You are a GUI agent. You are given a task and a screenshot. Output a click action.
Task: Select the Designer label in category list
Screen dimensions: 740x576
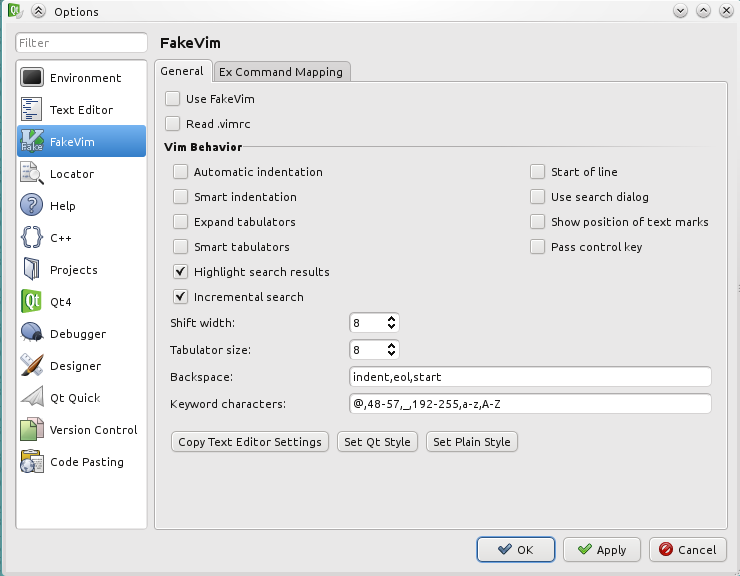(76, 366)
